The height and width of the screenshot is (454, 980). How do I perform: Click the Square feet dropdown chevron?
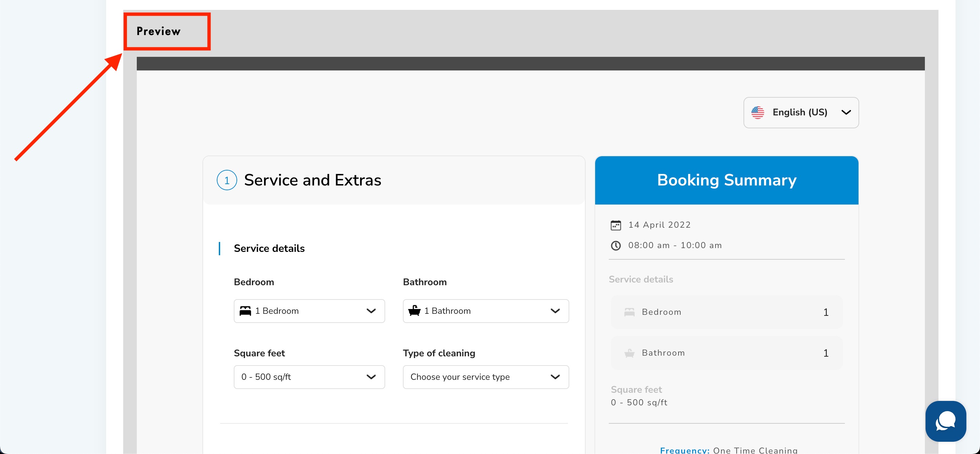pyautogui.click(x=371, y=377)
